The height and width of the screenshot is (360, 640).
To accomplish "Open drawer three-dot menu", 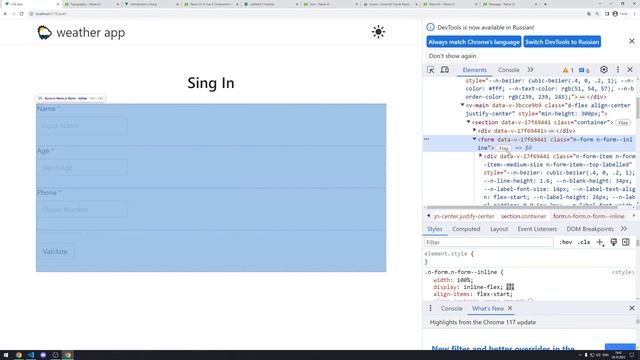I will (430, 308).
